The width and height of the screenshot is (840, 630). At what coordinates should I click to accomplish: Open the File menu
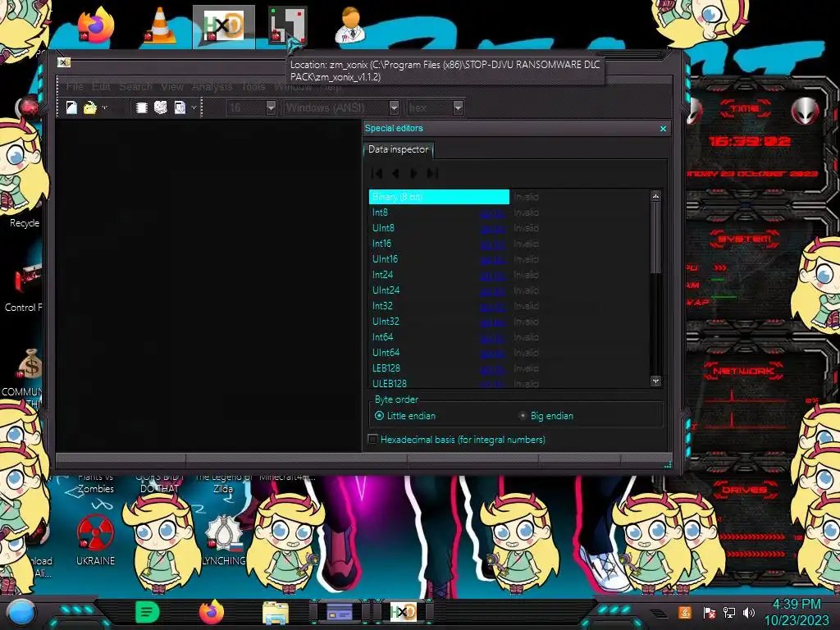75,86
